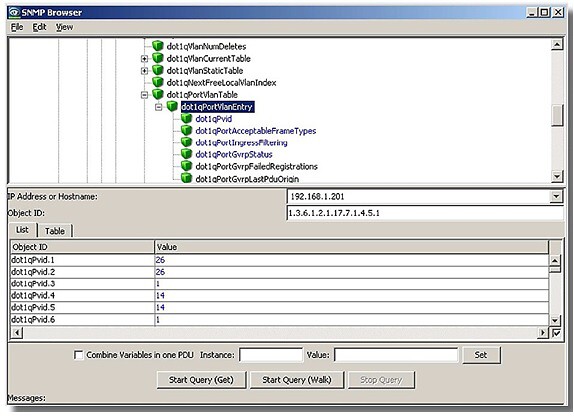
Task: Click the cube icon for dot1qPortAcceptableFrameTypes
Action: (186, 130)
